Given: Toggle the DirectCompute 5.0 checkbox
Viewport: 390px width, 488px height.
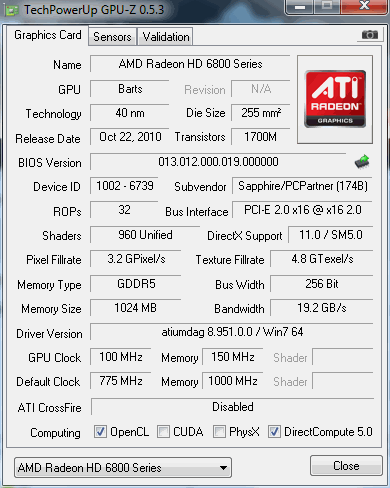Looking at the screenshot, I should [274, 432].
